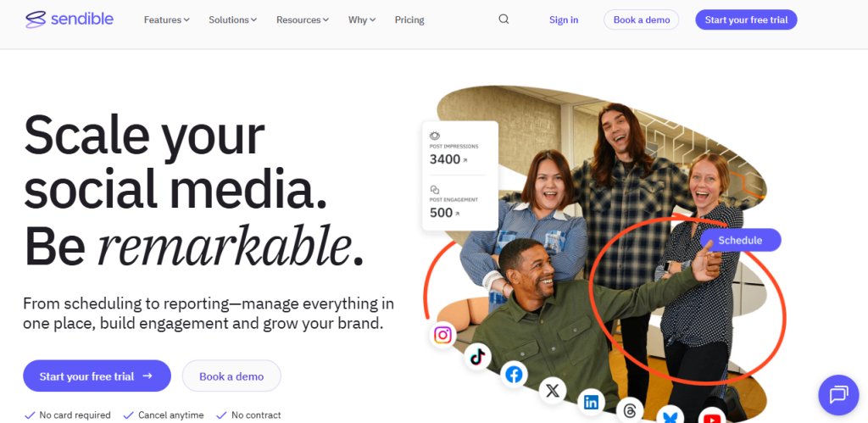Expand the Solutions dropdown menu
This screenshot has width=868, height=423.
[232, 20]
